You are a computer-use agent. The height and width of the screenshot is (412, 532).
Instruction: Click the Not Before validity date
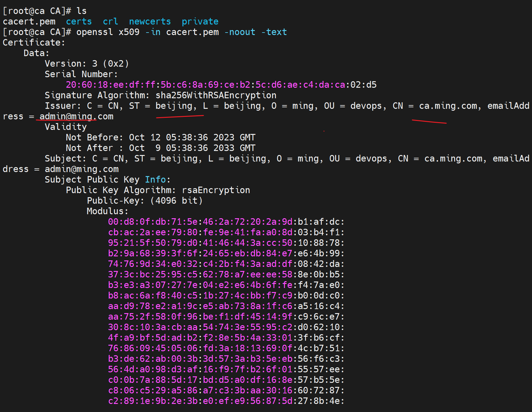(192, 138)
